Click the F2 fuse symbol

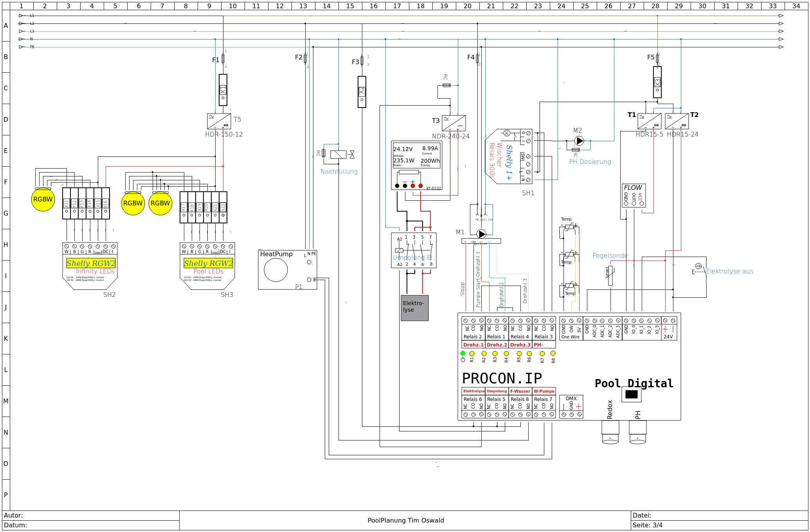click(x=305, y=59)
